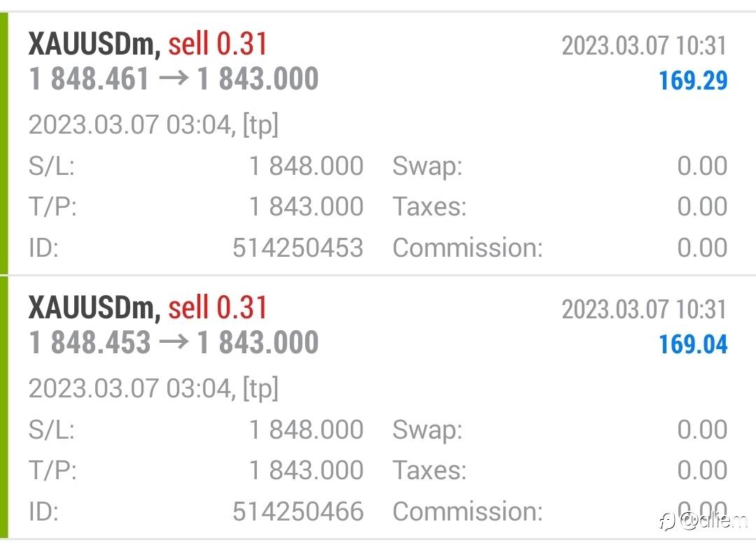Tap the Commission value of the first trade
The width and height of the screenshot is (756, 552).
[702, 248]
